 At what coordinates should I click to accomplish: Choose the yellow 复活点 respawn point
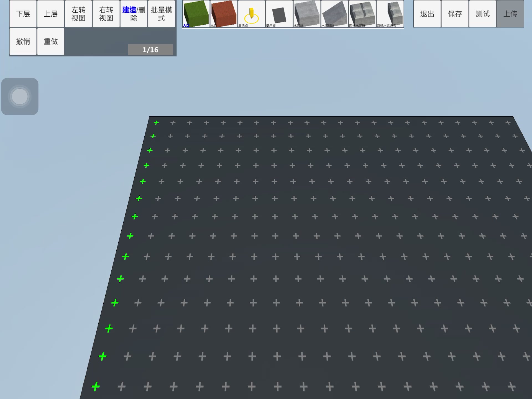click(x=251, y=14)
